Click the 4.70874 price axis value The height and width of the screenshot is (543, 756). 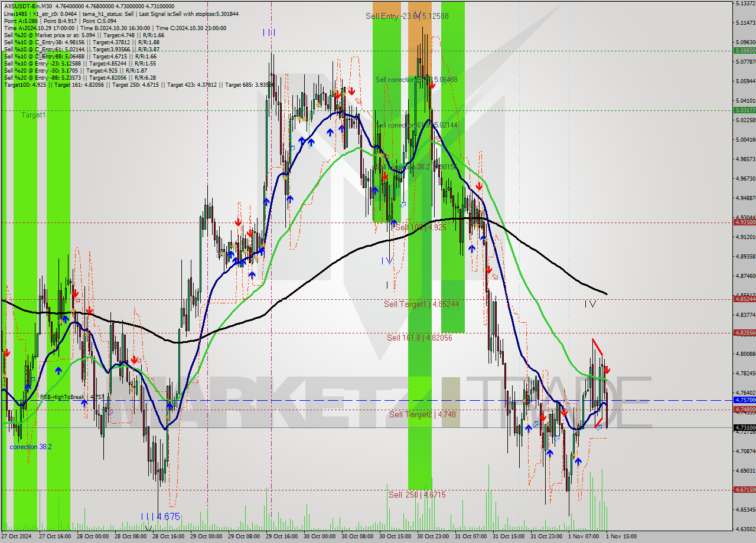tap(745, 451)
